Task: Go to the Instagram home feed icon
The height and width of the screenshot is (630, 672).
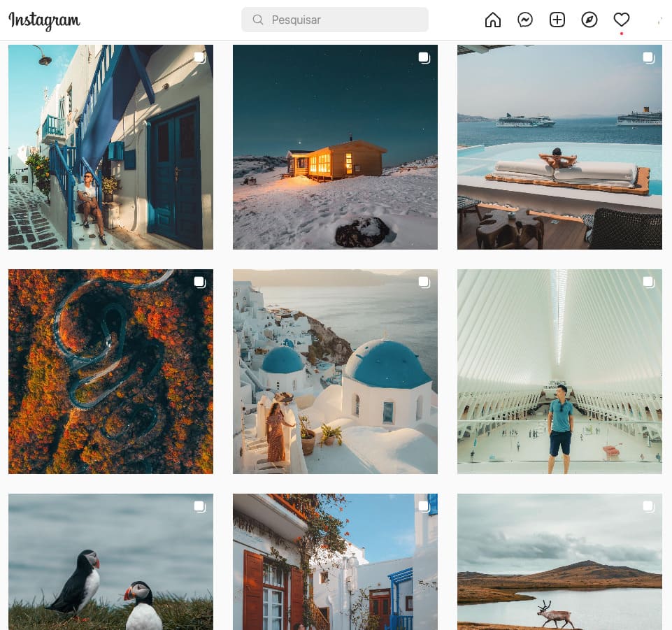Action: [493, 20]
